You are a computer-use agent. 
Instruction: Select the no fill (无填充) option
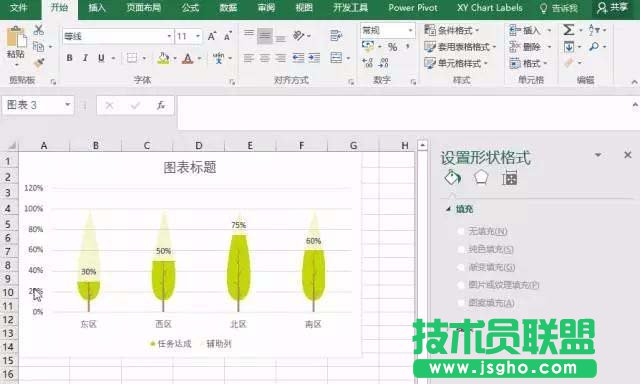pyautogui.click(x=483, y=231)
